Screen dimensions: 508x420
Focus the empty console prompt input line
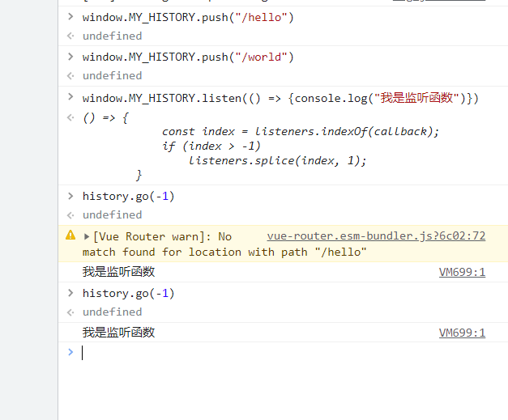click(x=284, y=352)
